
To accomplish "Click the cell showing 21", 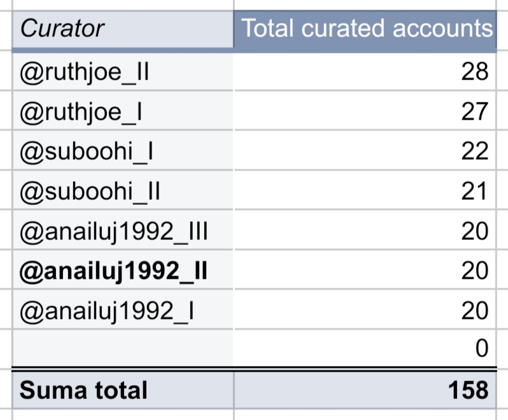I will click(365, 190).
